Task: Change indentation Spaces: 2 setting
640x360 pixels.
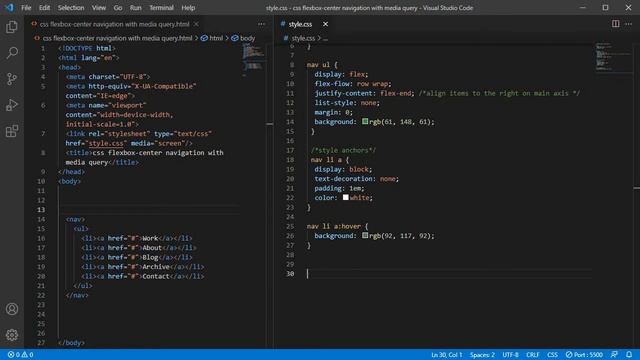Action: (x=482, y=355)
